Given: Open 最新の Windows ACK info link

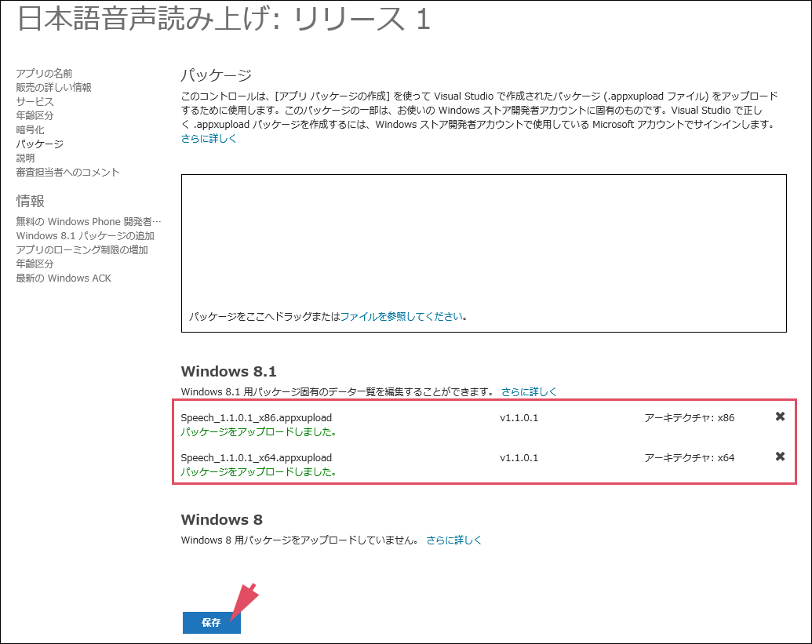Looking at the screenshot, I should pos(64,278).
